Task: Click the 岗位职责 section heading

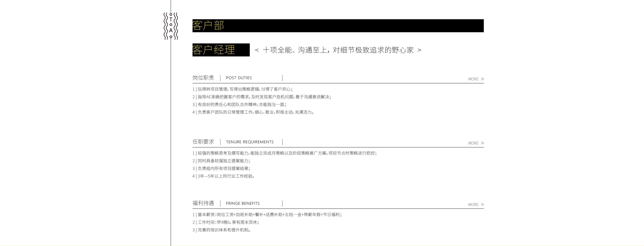Action: click(203, 78)
